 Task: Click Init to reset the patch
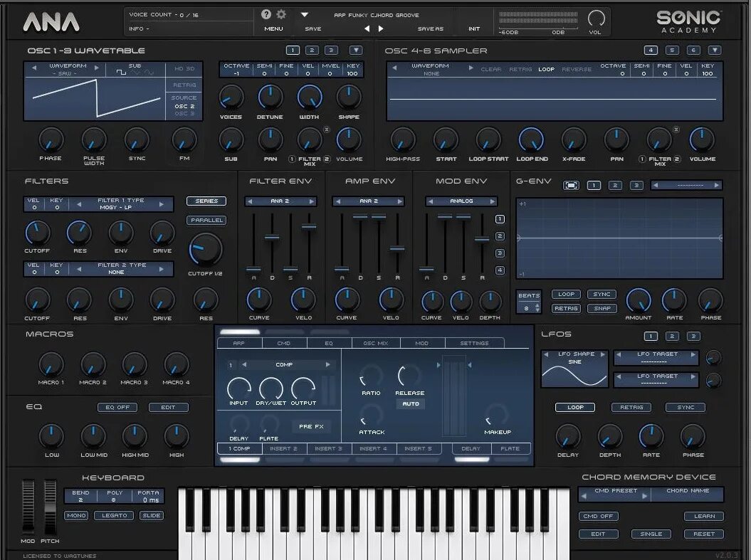point(474,28)
